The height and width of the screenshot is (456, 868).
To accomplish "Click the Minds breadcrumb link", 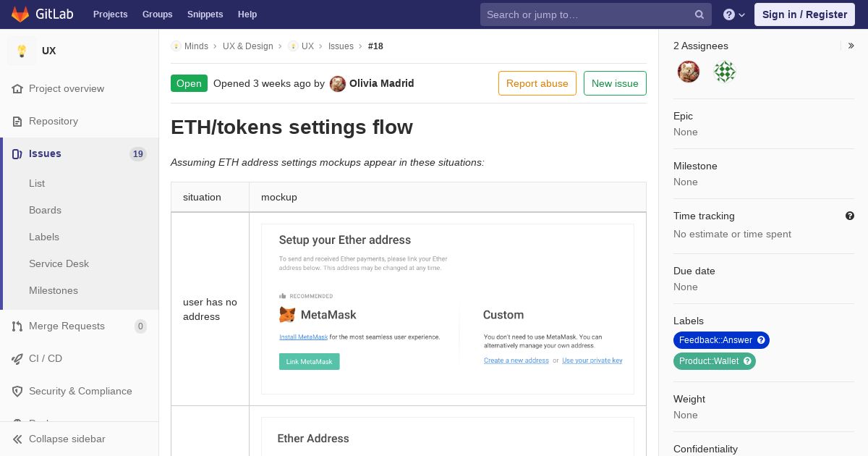I will click(x=196, y=46).
